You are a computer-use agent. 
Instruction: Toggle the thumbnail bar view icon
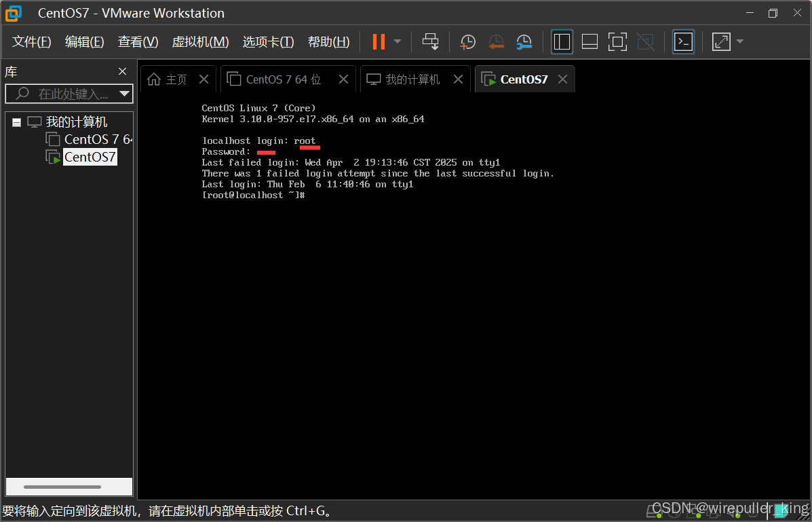590,41
